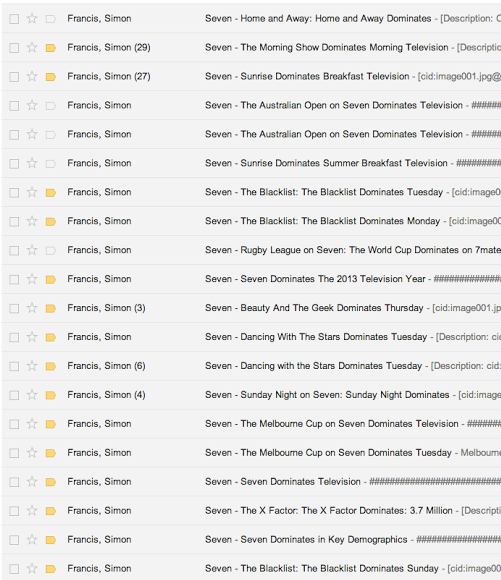Toggle importance marker on Melbourne Cup Dominates Television email
Screen dimensions: 501x580
pyautogui.click(x=50, y=424)
